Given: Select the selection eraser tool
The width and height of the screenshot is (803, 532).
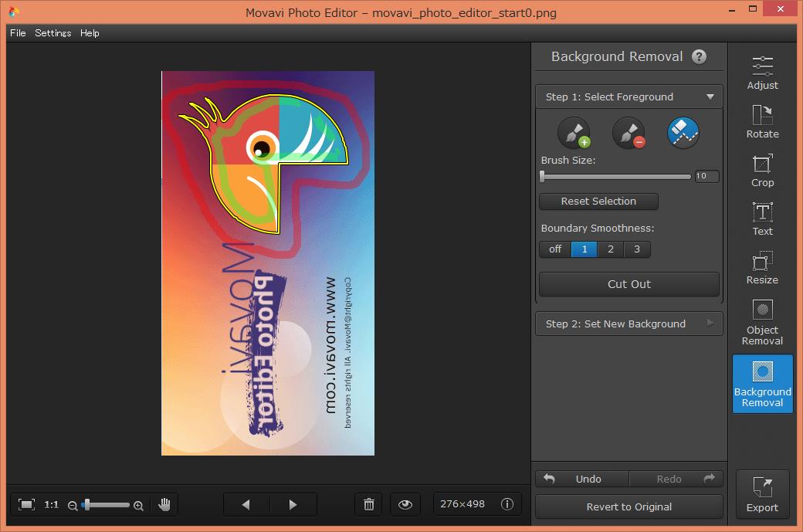Looking at the screenshot, I should coord(683,134).
